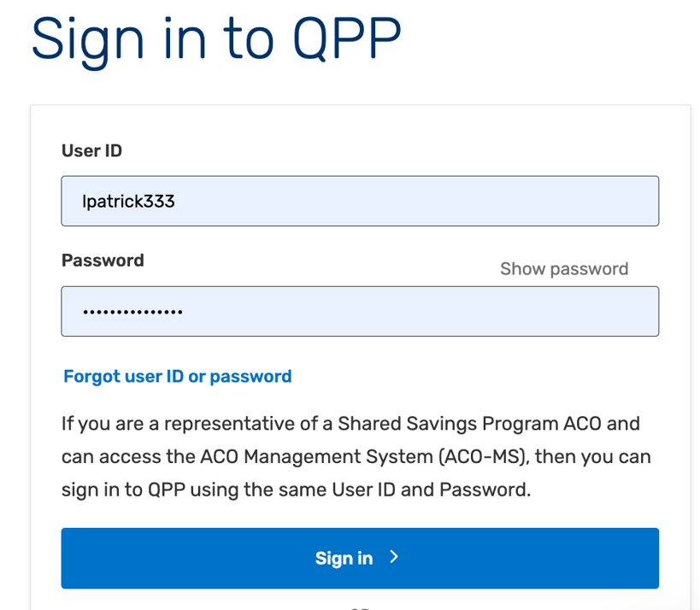Click the Password label
700x610 pixels.
coord(102,261)
